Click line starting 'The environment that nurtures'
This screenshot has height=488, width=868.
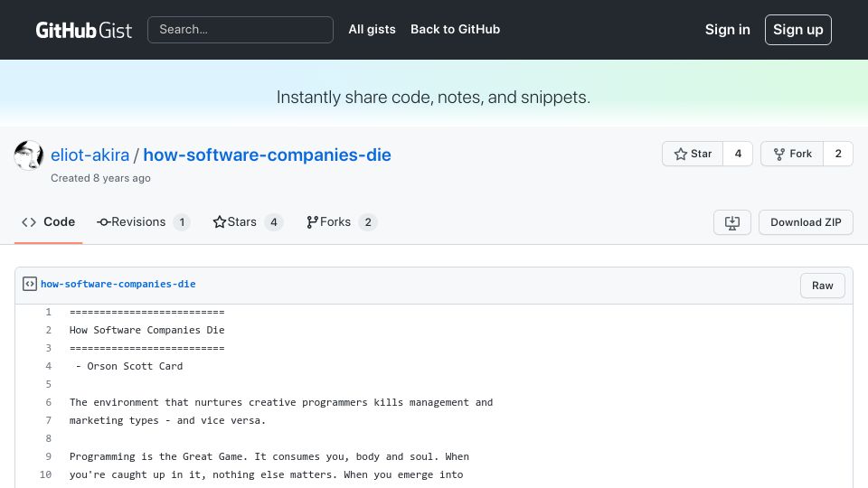point(280,402)
